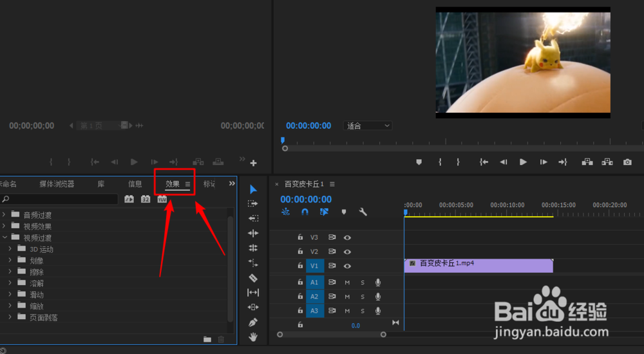This screenshot has width=644, height=354.
Task: Toggle Linked Selection in the timeline
Action: 324,211
